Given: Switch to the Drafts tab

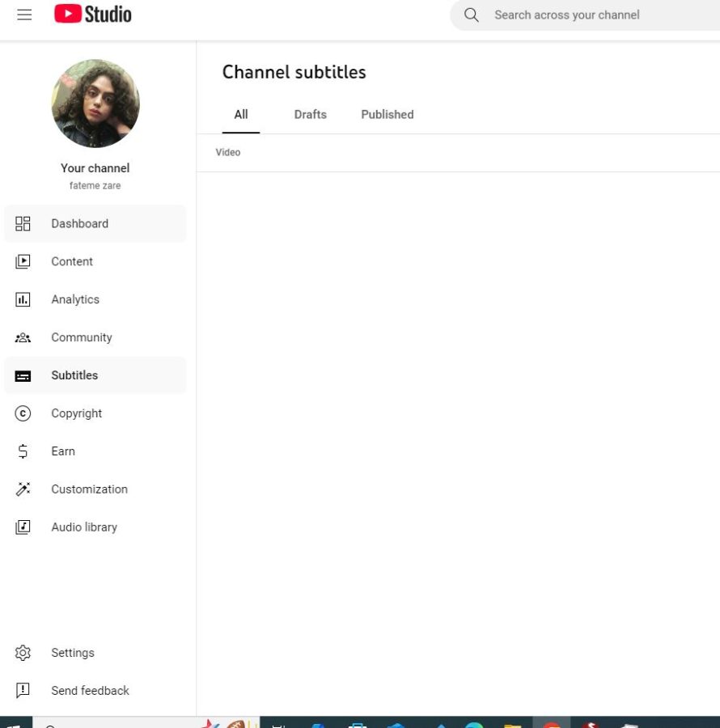Looking at the screenshot, I should tap(311, 115).
